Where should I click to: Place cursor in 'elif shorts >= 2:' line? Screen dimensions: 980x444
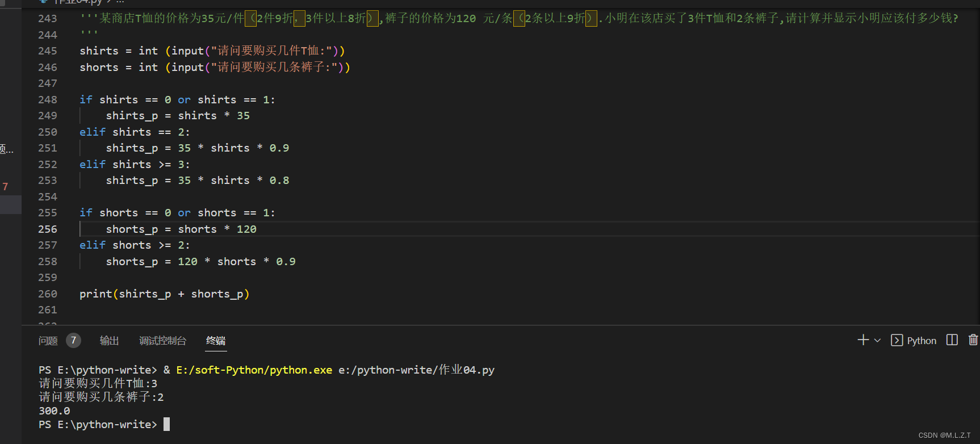[135, 245]
